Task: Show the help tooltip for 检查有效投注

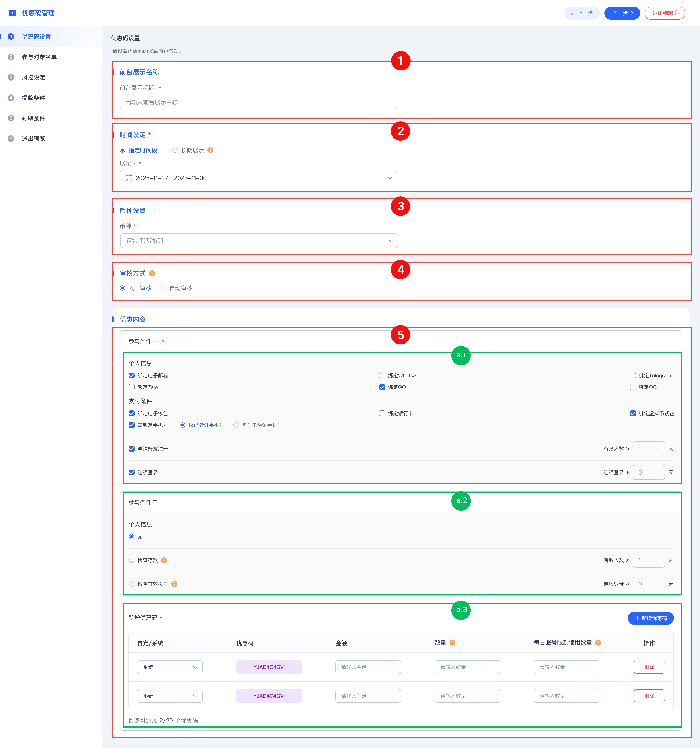Action: pyautogui.click(x=174, y=584)
